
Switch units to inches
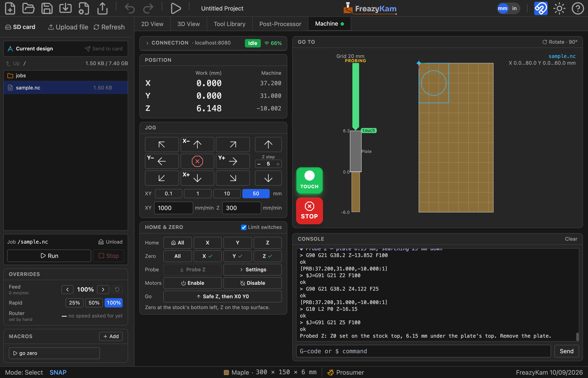click(x=514, y=8)
